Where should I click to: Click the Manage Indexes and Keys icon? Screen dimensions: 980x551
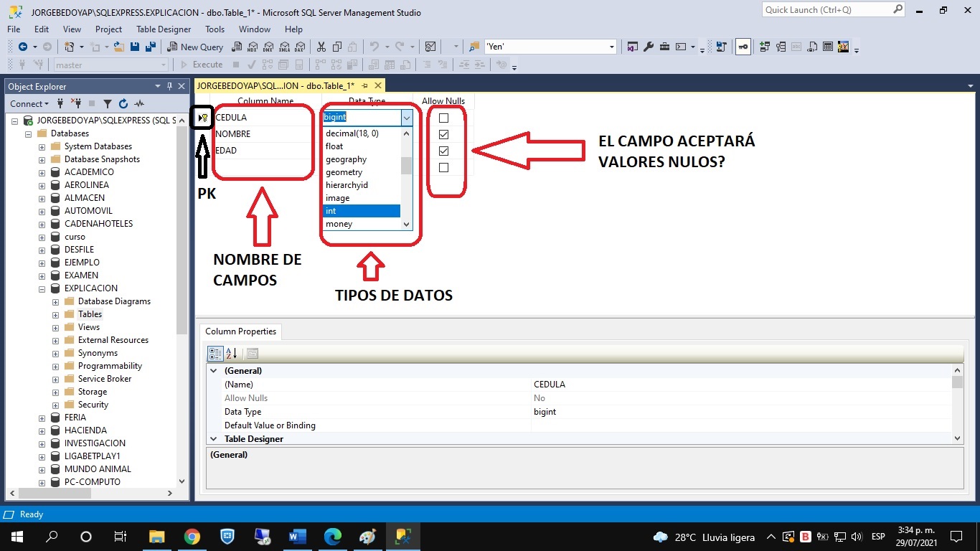[780, 47]
